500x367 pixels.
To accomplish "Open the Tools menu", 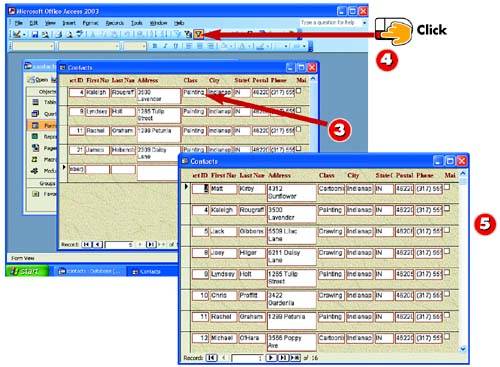I will click(137, 23).
